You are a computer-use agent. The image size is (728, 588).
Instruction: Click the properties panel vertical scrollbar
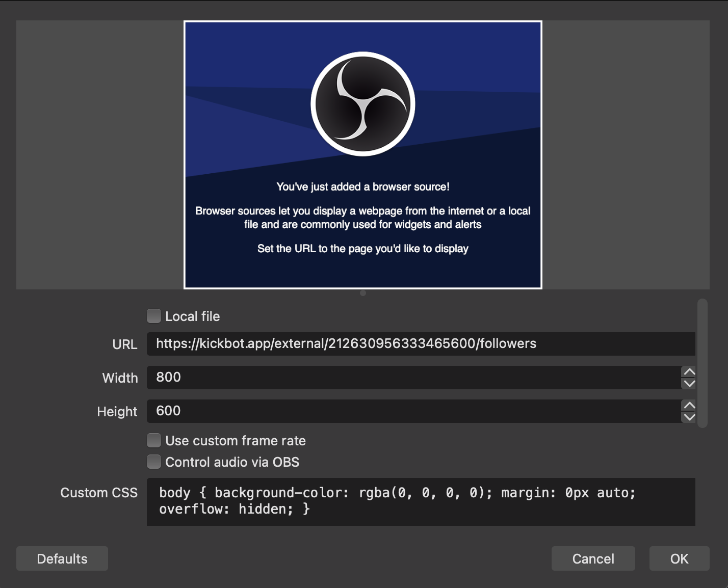703,363
